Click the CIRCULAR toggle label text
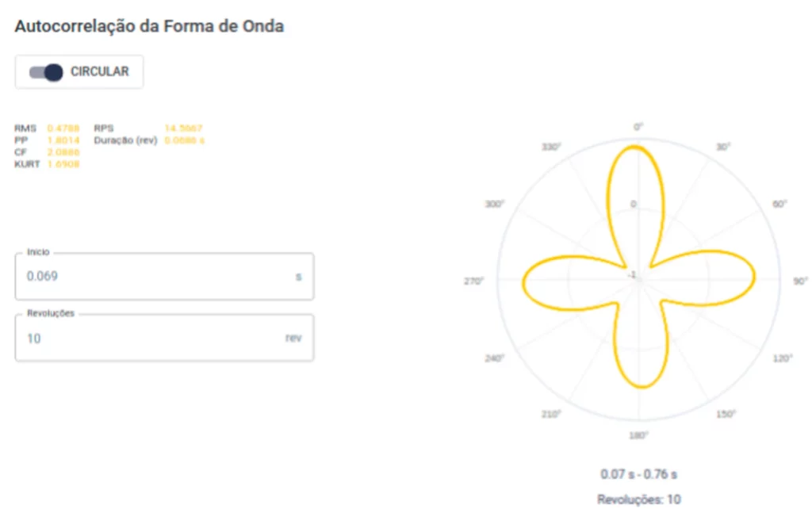Image resolution: width=812 pixels, height=532 pixels. point(99,71)
